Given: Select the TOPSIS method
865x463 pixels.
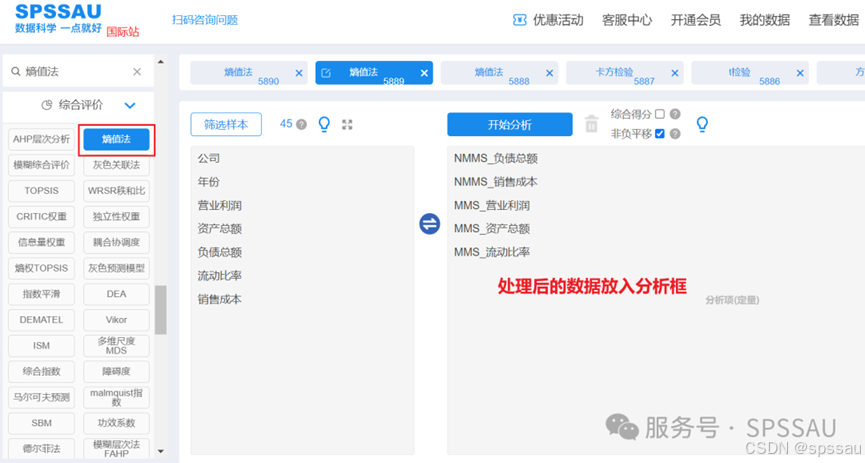Looking at the screenshot, I should (41, 190).
